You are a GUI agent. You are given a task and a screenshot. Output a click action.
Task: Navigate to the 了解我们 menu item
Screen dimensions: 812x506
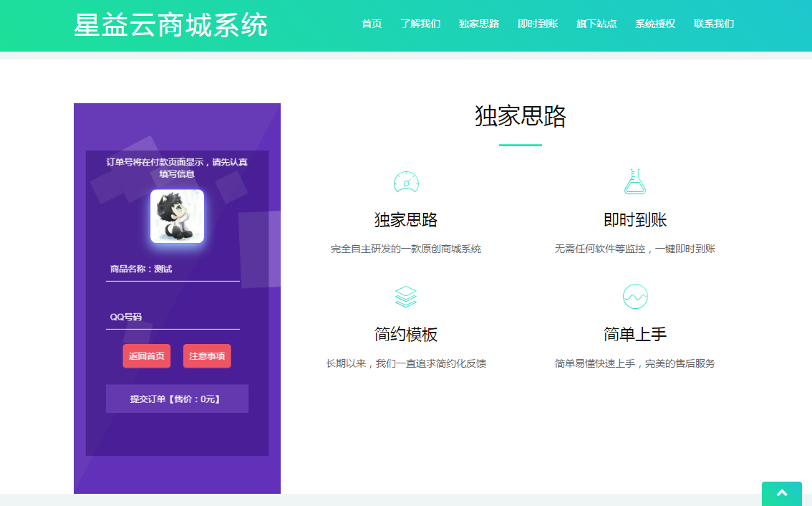[421, 24]
